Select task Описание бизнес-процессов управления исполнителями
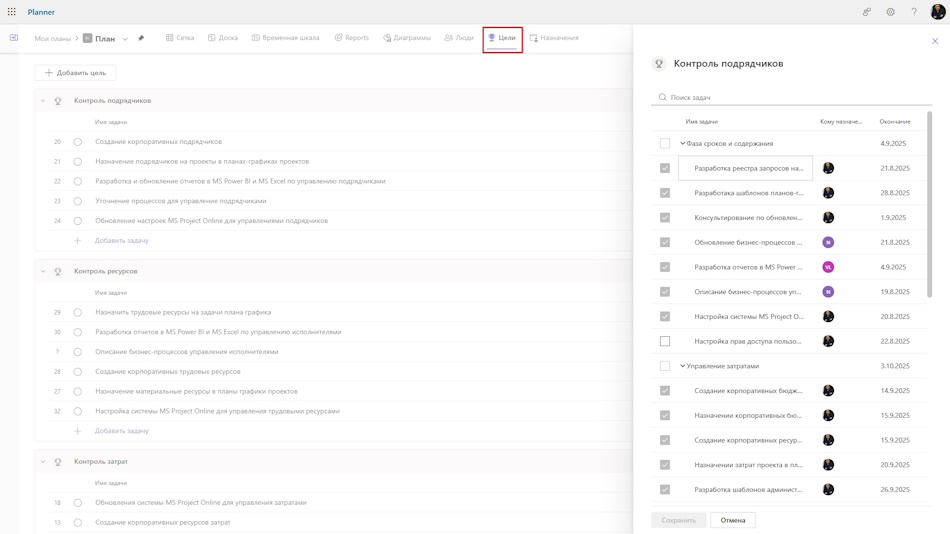The image size is (950, 534). tap(187, 352)
